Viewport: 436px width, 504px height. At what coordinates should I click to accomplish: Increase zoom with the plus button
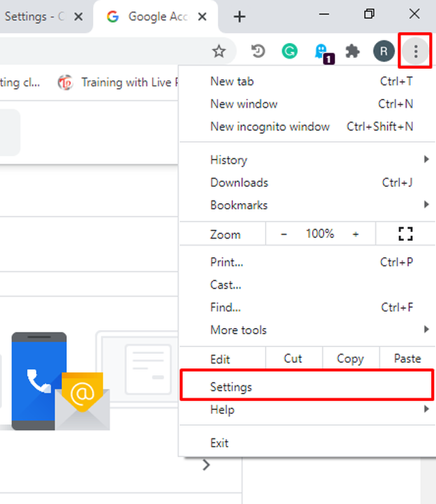[356, 234]
